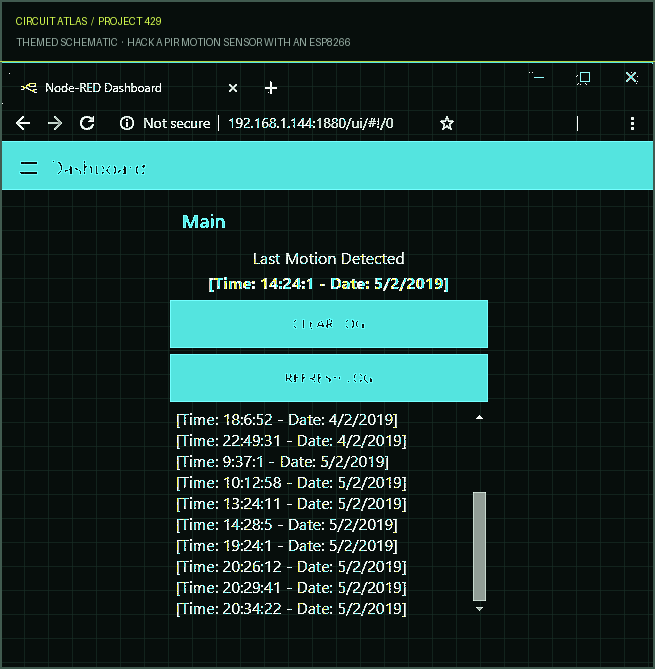Go forward with the browser forward arrow

55,123
